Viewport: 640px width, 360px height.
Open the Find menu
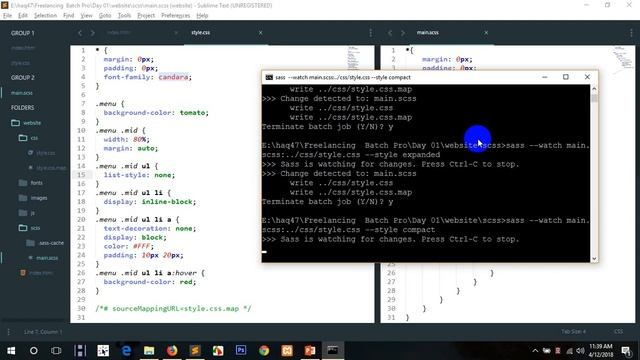[x=69, y=16]
